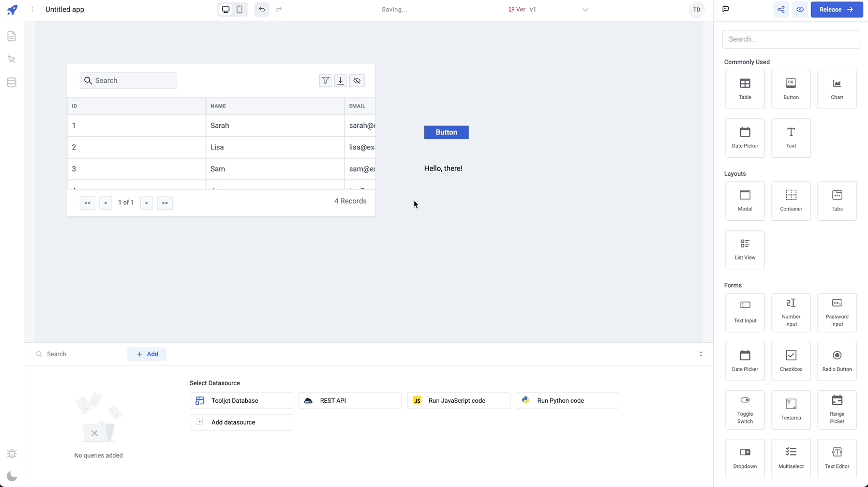Open the datasources sidebar icon
Screen dimensions: 868x487
(11, 82)
